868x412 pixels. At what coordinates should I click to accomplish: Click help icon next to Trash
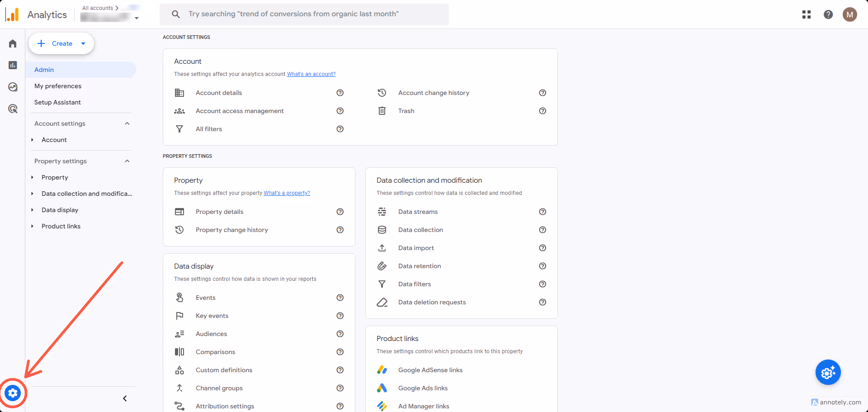pos(542,111)
